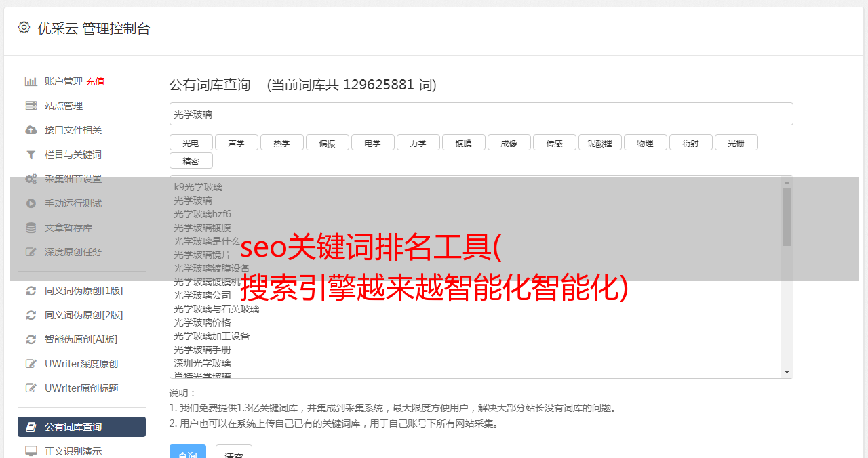Click the blue 查询 search button
Image resolution: width=868 pixels, height=458 pixels.
pos(187,452)
